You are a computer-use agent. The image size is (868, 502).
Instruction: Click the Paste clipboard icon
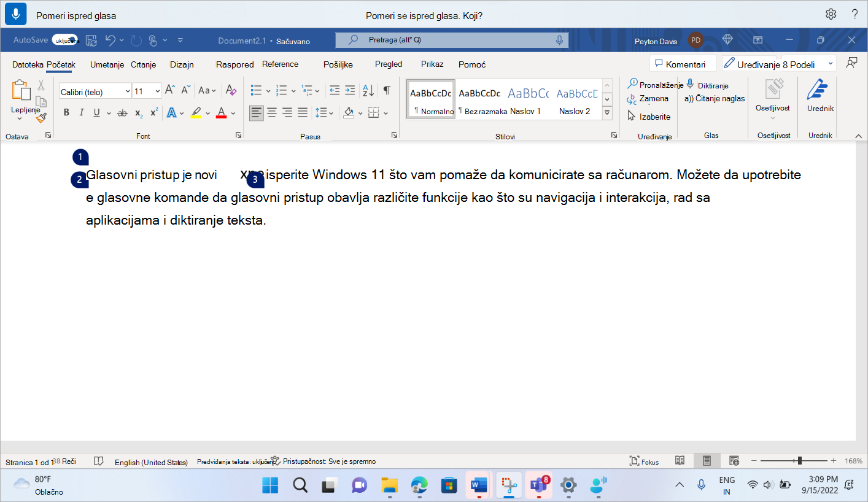click(21, 90)
